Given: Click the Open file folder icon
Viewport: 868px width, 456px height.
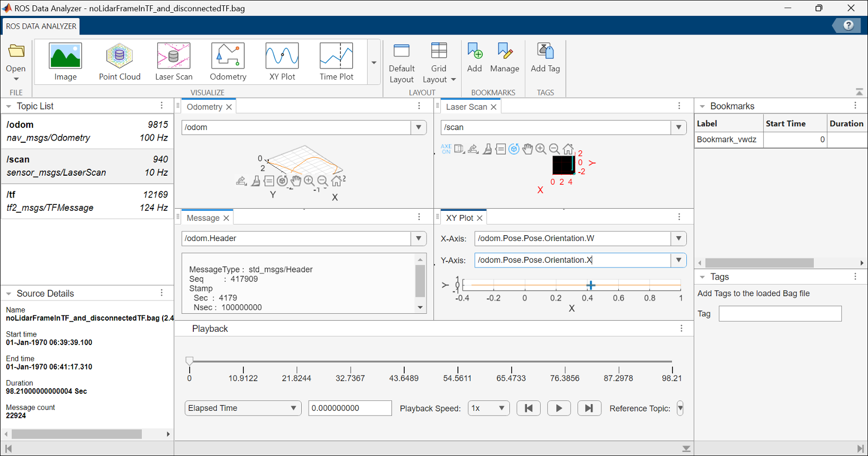Looking at the screenshot, I should click(16, 51).
